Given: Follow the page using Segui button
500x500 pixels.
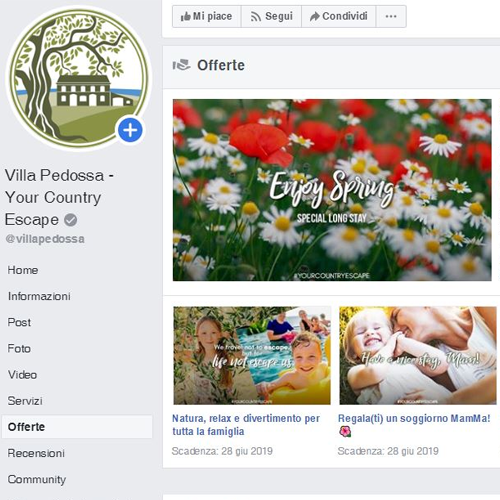Looking at the screenshot, I should click(x=271, y=16).
